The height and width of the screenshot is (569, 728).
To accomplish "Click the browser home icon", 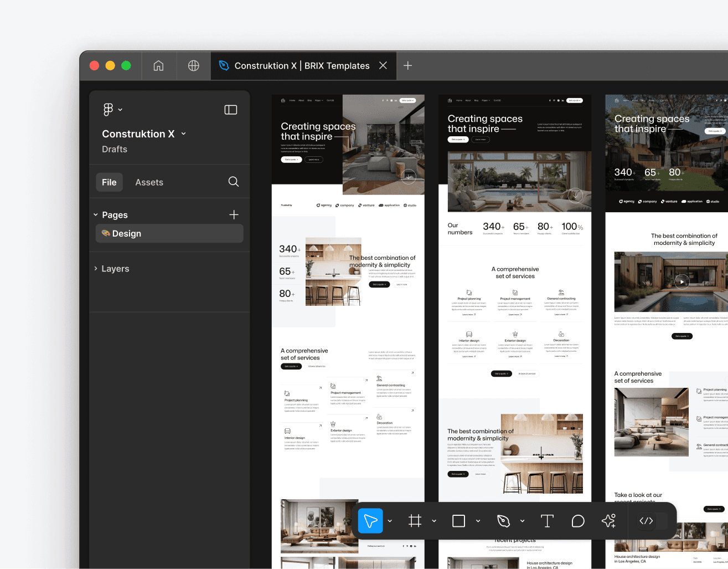I will [x=158, y=65].
